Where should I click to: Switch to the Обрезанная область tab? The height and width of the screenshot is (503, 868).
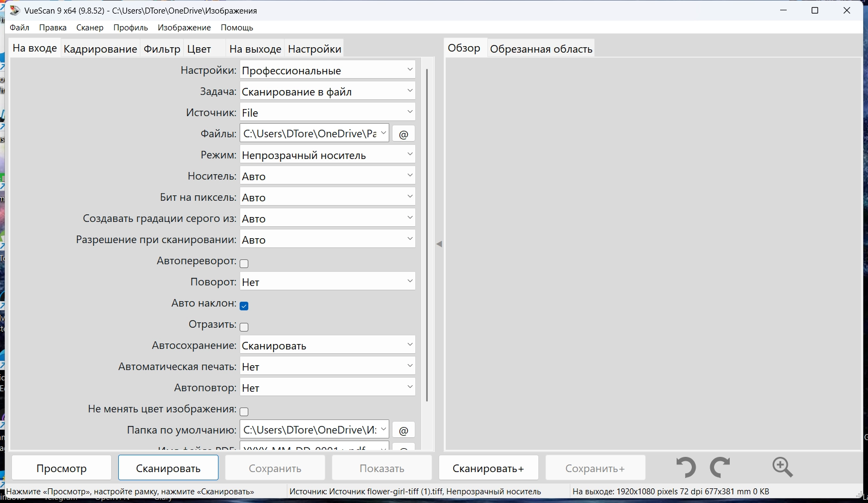tap(541, 49)
